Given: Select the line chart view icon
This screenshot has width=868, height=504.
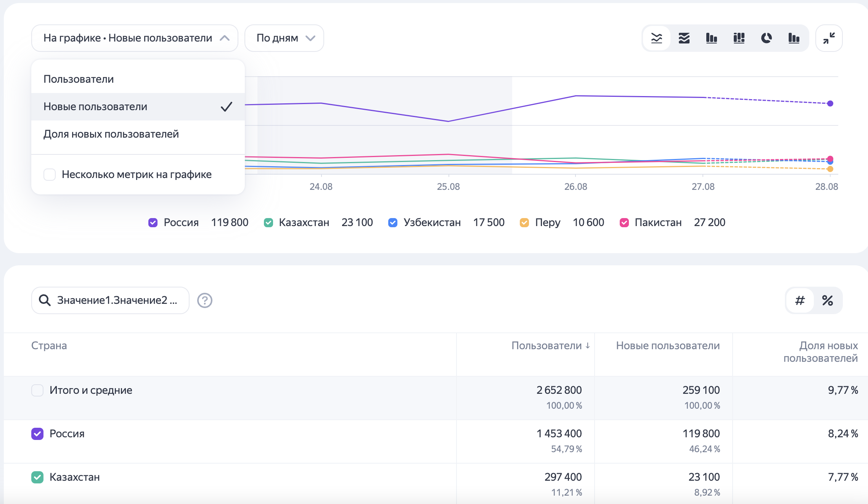Looking at the screenshot, I should pos(656,38).
